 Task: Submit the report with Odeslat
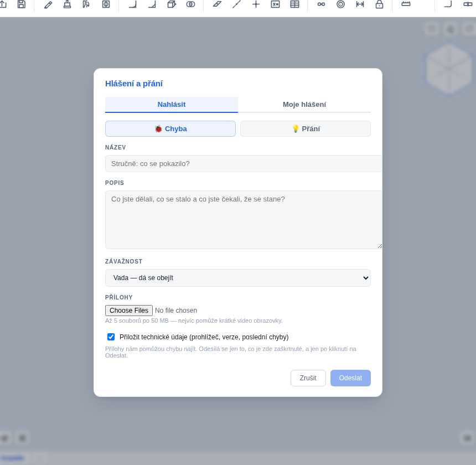coord(350,378)
